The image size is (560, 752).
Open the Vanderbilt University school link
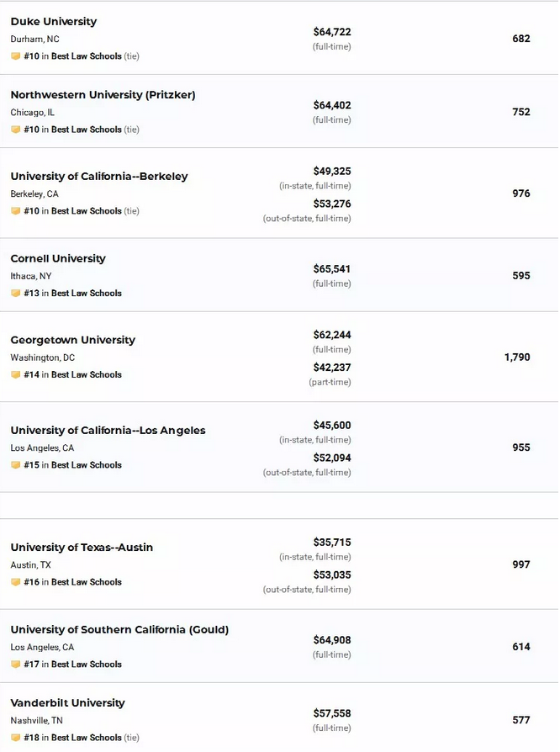(67, 703)
